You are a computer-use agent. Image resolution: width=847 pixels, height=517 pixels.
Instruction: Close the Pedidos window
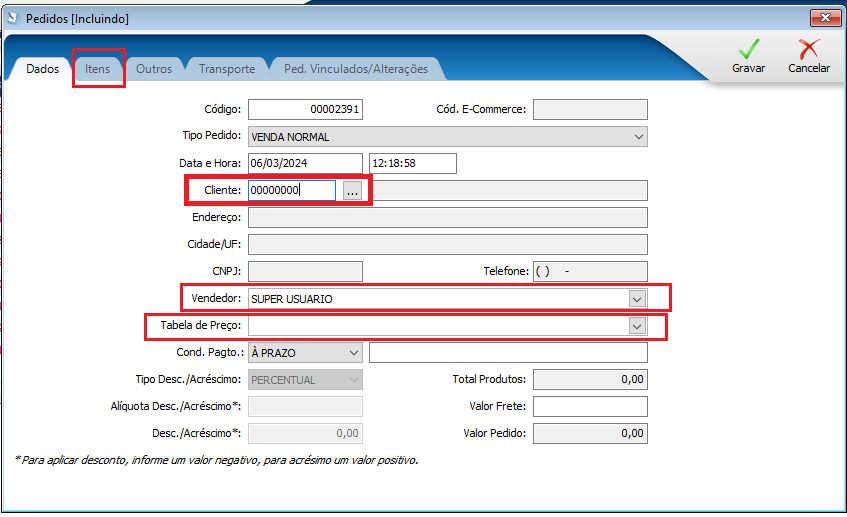coord(825,18)
